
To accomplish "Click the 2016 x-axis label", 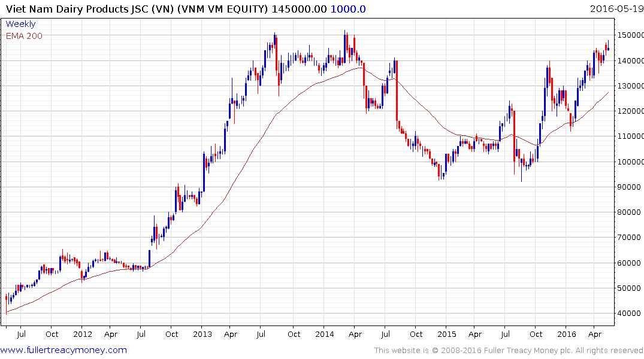I will point(567,334).
